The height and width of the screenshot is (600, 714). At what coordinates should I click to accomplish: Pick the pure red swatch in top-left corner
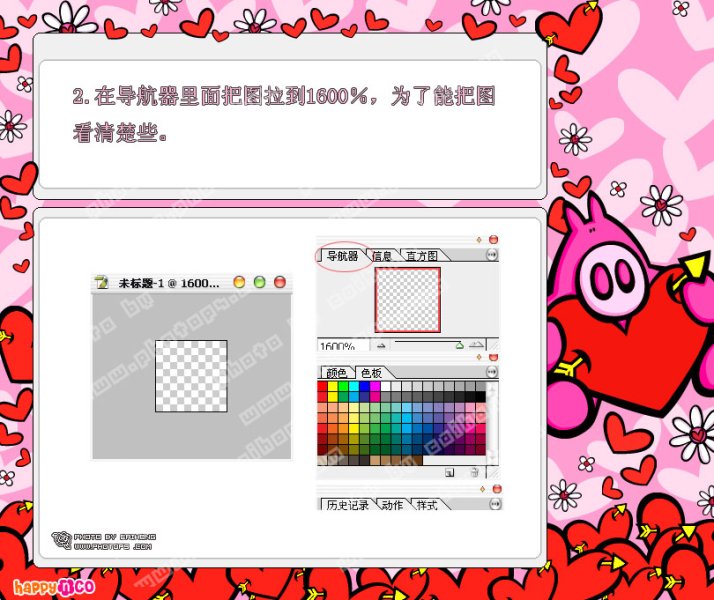tap(323, 387)
